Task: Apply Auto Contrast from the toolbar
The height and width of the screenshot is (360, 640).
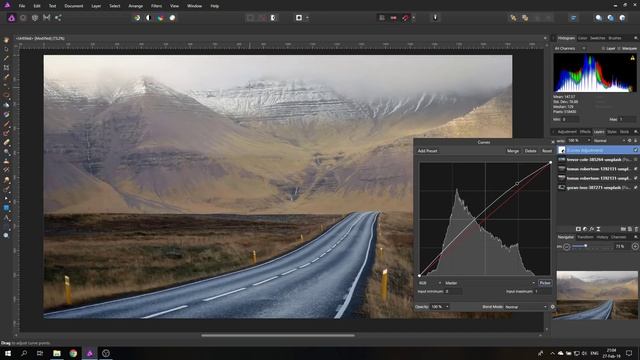Action: (149, 18)
